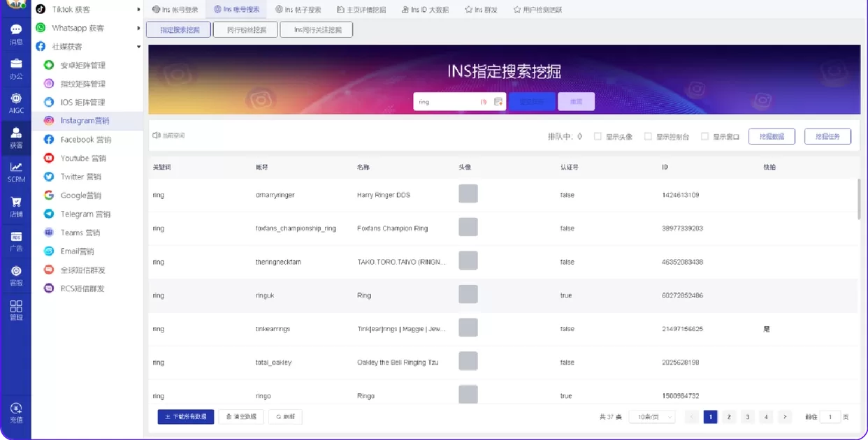Go to page 3 in the pagination

point(746,416)
